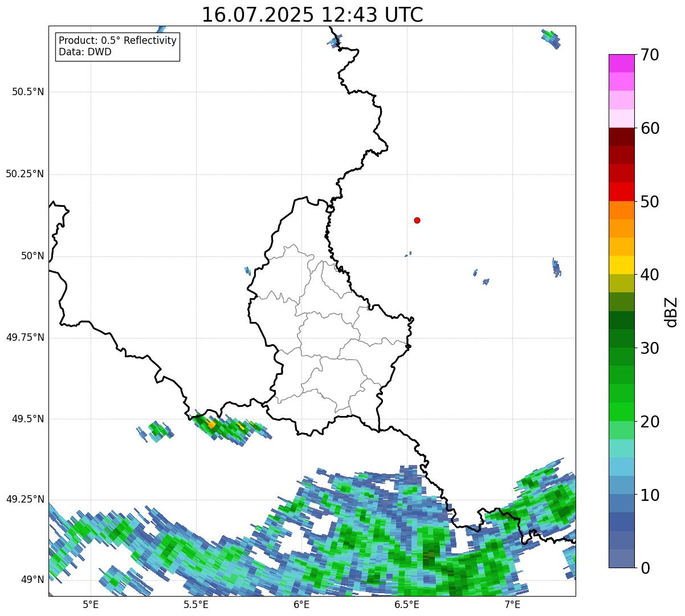Click the latitude label "49°N"

coord(32,580)
